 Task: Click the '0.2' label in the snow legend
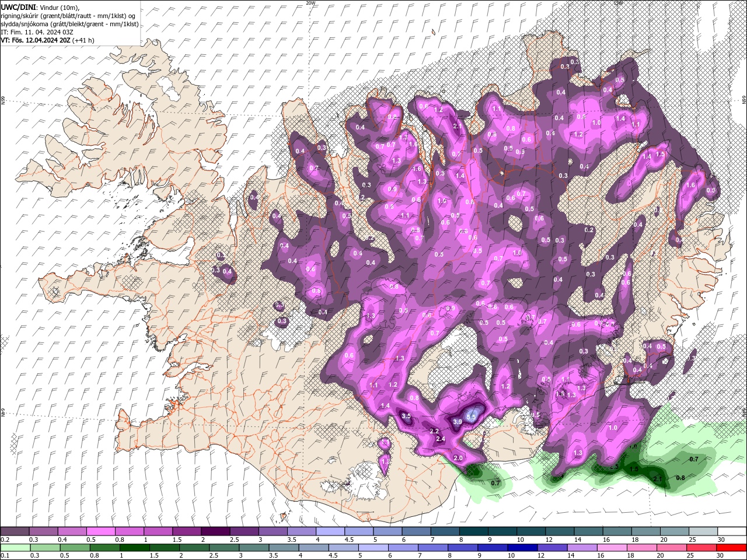pos(4,540)
